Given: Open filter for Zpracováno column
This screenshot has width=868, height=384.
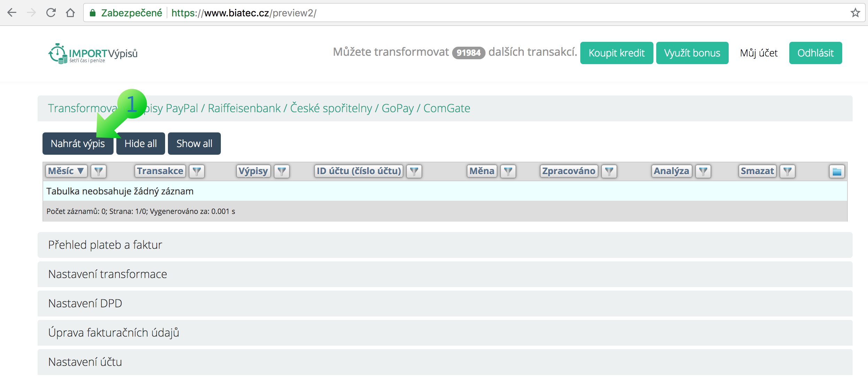Looking at the screenshot, I should coord(609,171).
